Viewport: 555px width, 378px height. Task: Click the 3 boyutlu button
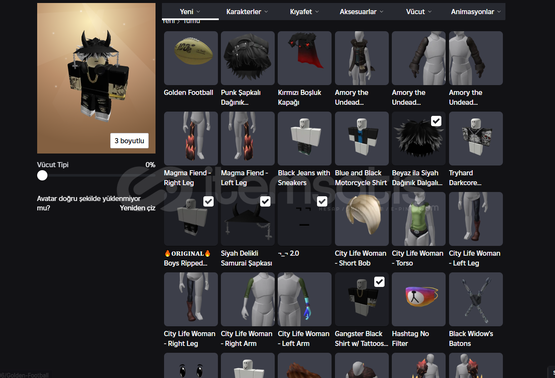pos(129,141)
